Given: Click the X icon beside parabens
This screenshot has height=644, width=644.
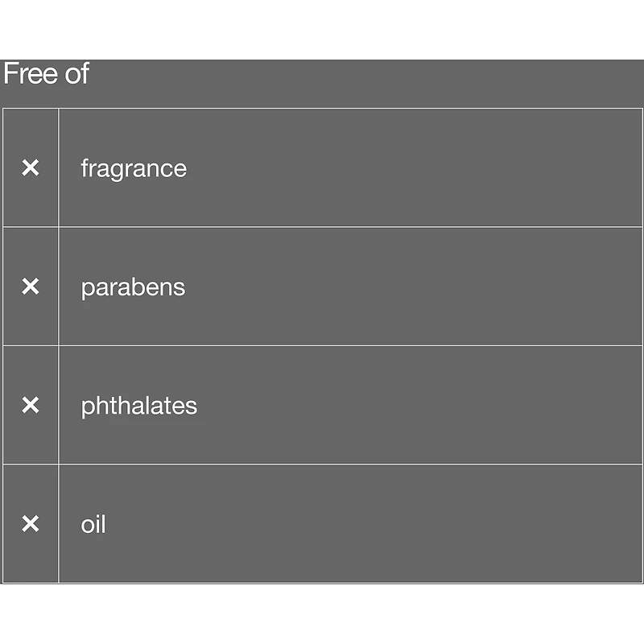Looking at the screenshot, I should (30, 287).
